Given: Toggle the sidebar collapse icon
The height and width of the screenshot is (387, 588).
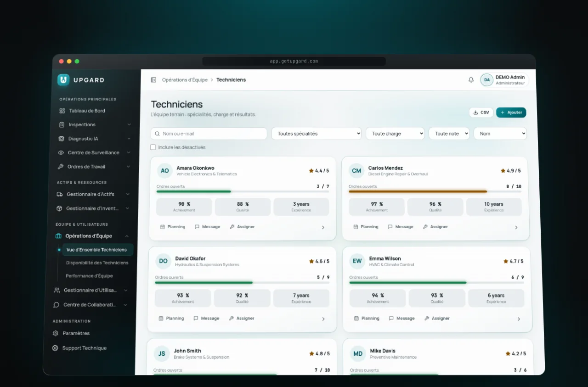Looking at the screenshot, I should click(x=153, y=80).
